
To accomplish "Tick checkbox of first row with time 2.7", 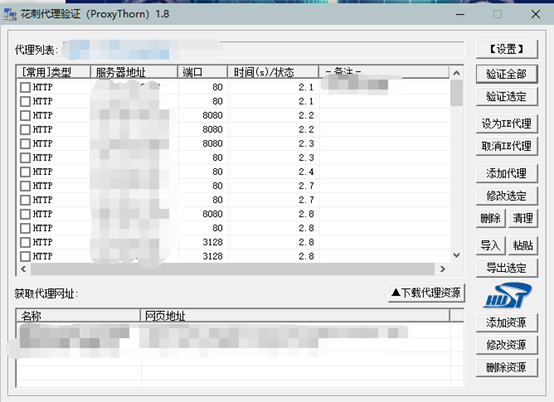I will point(25,186).
